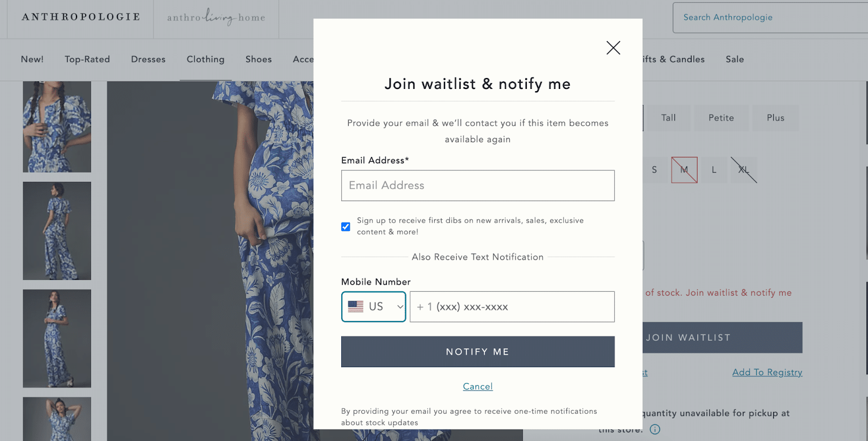Open the Clothing menu
Image resolution: width=868 pixels, height=441 pixels.
pos(205,59)
